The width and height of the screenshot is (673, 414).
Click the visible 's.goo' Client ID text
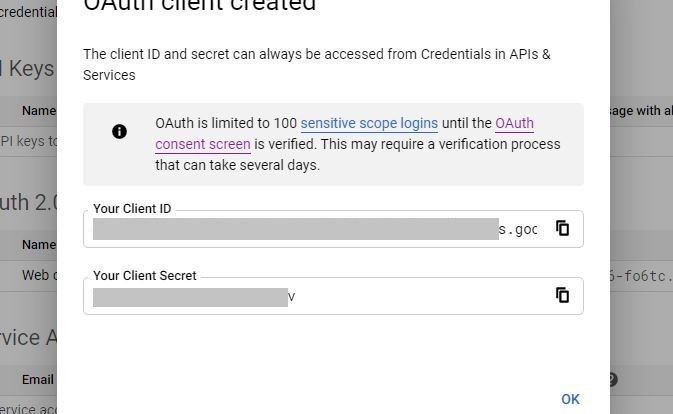click(x=518, y=229)
